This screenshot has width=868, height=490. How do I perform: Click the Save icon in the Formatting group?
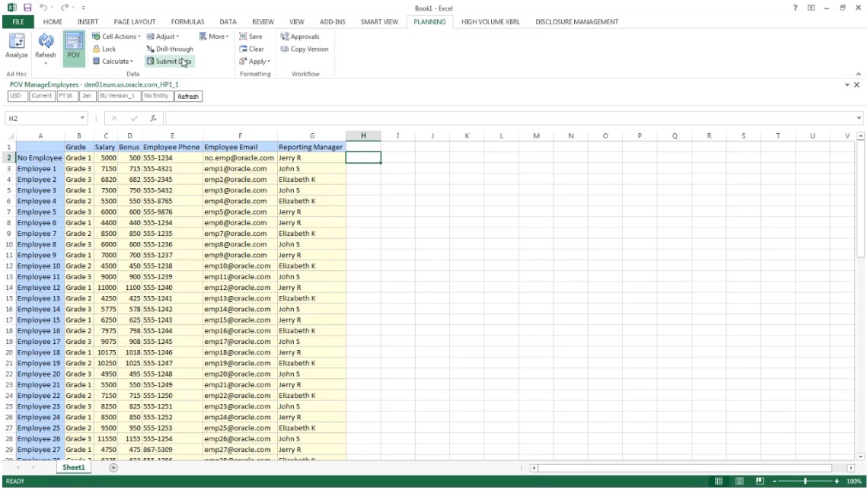click(x=251, y=36)
